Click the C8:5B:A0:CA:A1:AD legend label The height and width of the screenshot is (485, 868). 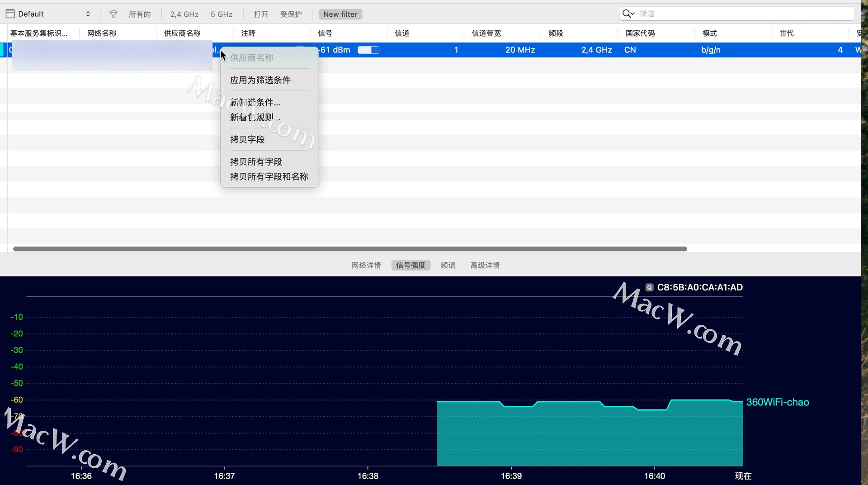coord(700,287)
